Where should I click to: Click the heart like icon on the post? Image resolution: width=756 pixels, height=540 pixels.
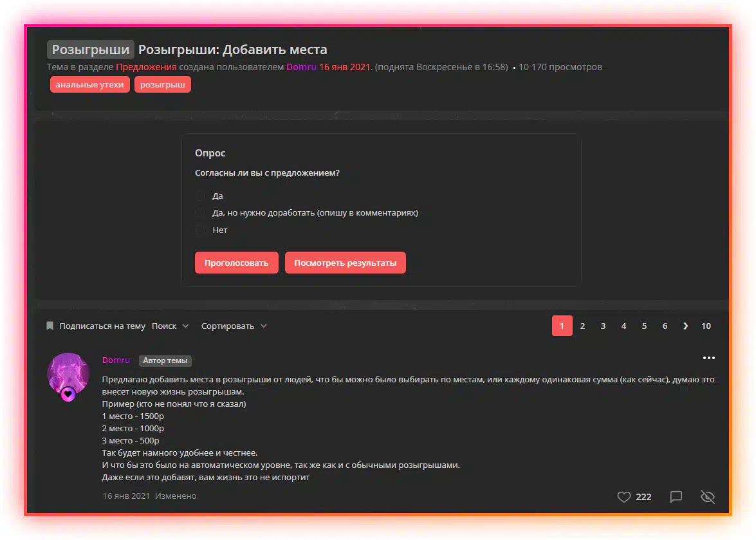[623, 497]
